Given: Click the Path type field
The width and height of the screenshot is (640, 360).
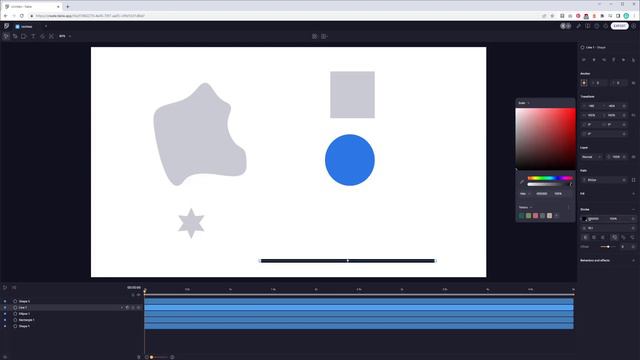Looking at the screenshot, I should click(604, 180).
